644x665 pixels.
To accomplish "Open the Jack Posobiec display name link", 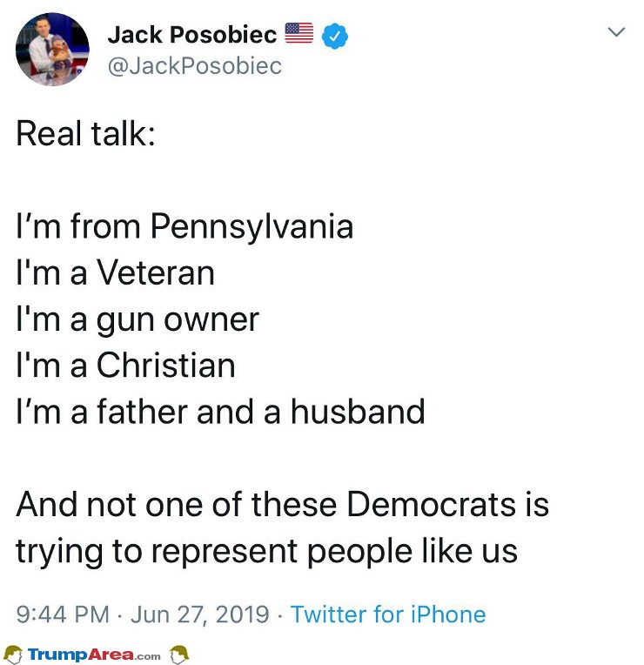I will coord(192,34).
